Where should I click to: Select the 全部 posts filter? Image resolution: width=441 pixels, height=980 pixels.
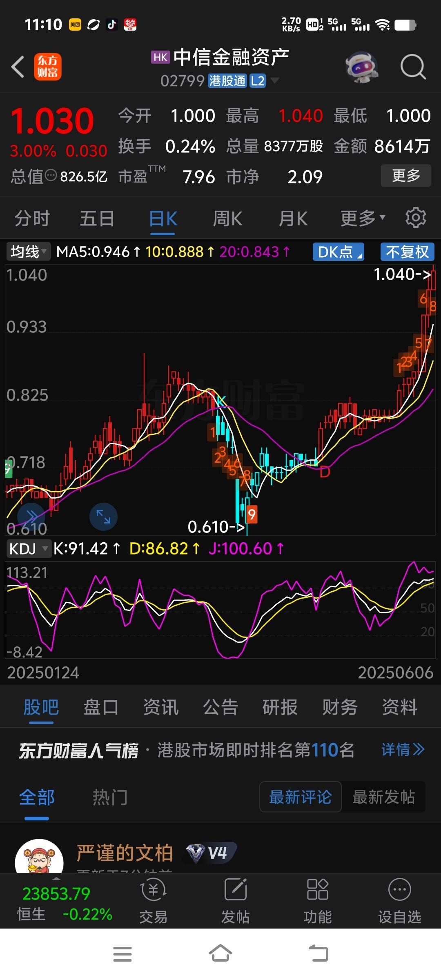click(x=37, y=797)
